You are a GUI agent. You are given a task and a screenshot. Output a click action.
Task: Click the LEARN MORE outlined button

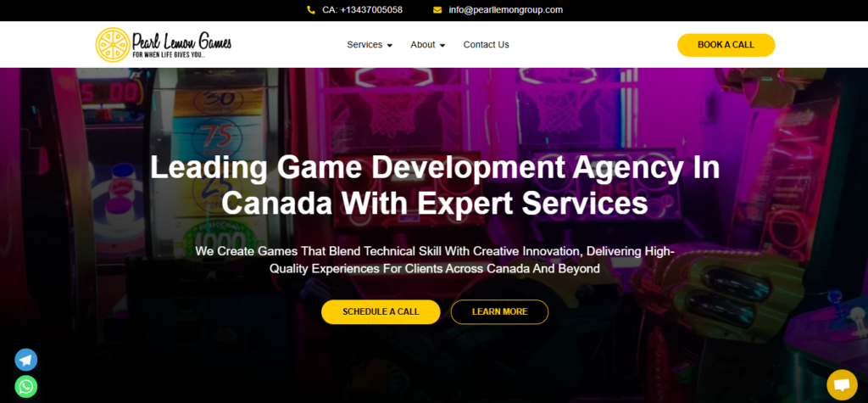(x=499, y=311)
